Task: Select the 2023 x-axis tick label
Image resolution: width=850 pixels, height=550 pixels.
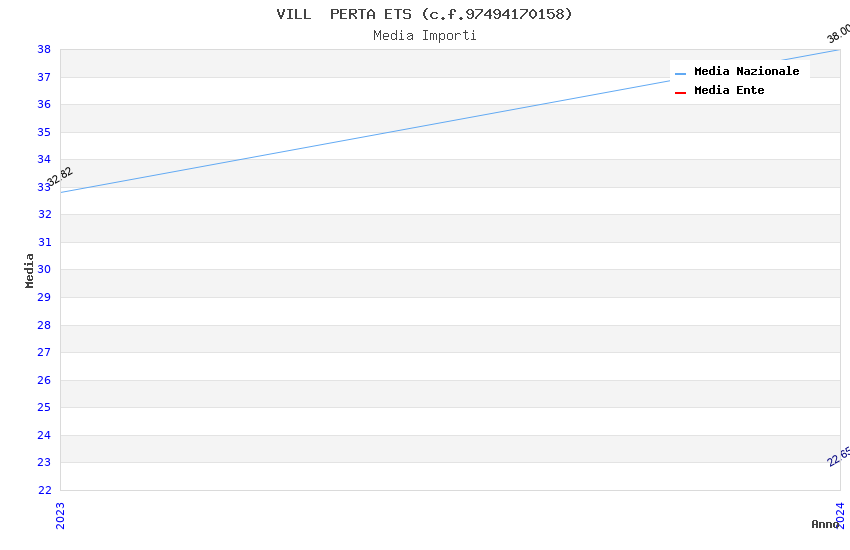Action: pos(60,514)
